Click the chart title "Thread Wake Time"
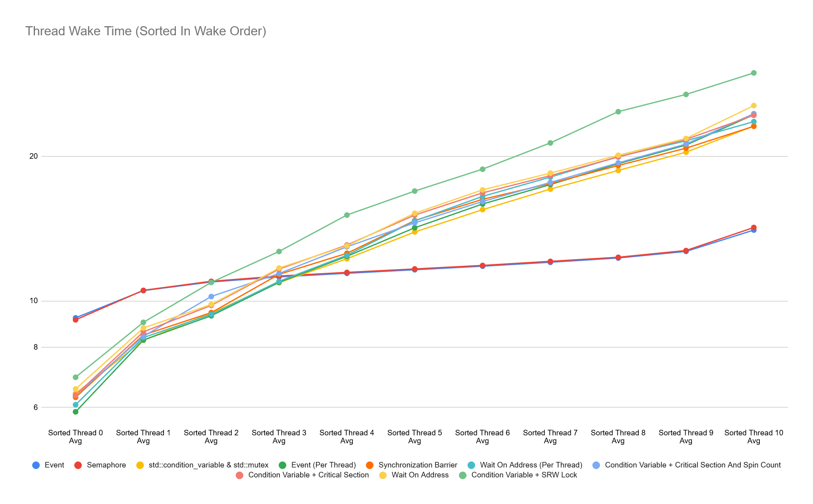The width and height of the screenshot is (813, 504). point(145,31)
